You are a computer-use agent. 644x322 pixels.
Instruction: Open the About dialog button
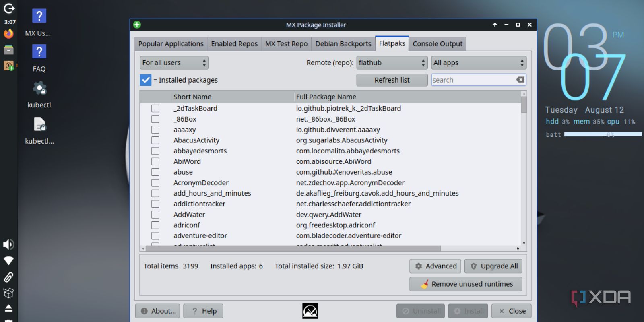(x=158, y=311)
